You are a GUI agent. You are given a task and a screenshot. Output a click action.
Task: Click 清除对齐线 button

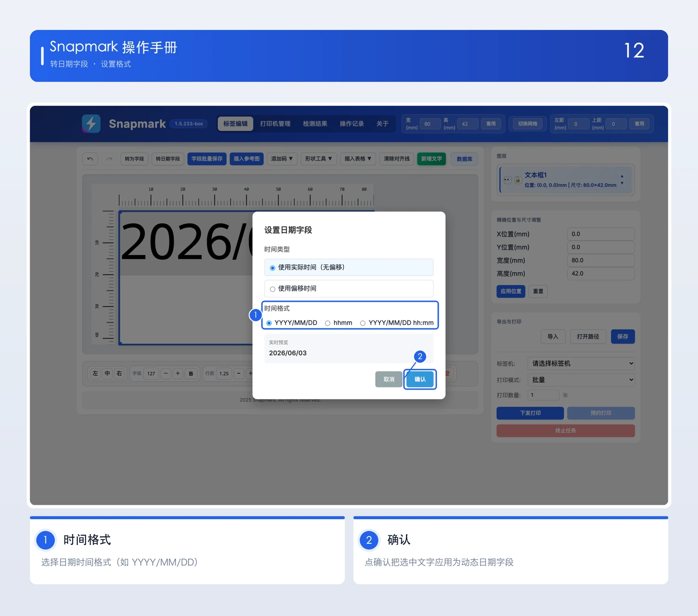[x=396, y=159]
